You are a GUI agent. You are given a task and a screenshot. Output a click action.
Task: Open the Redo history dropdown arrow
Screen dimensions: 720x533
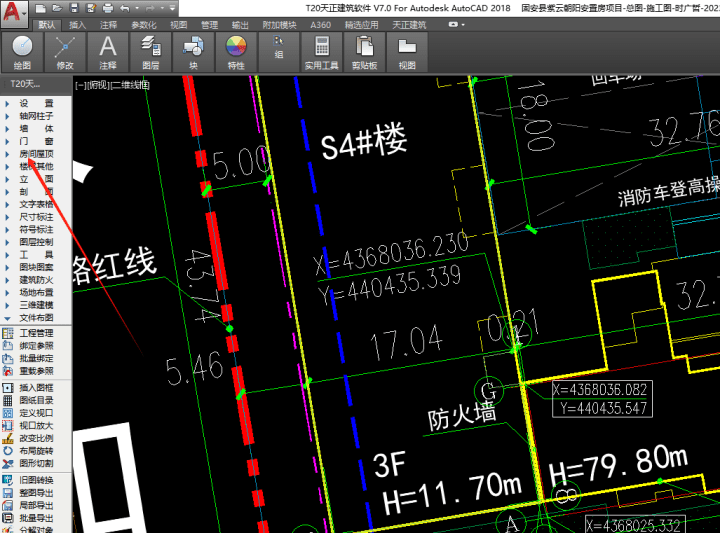(162, 8)
